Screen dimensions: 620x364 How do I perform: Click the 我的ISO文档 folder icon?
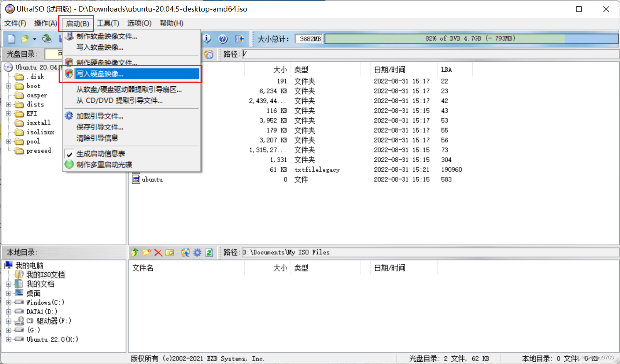coord(19,275)
